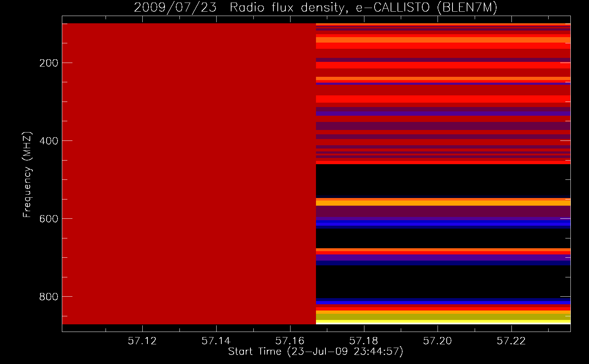589x364 pixels.
Task: Click the large uniform dark red data block
Action: [189, 174]
